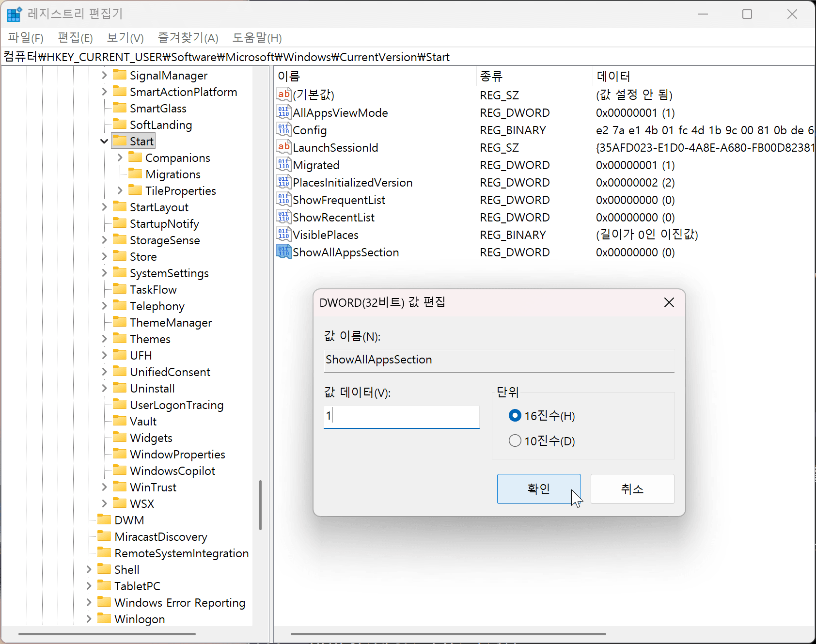Select the PlacesInitializedVersion value icon
This screenshot has height=644, width=816.
[284, 182]
